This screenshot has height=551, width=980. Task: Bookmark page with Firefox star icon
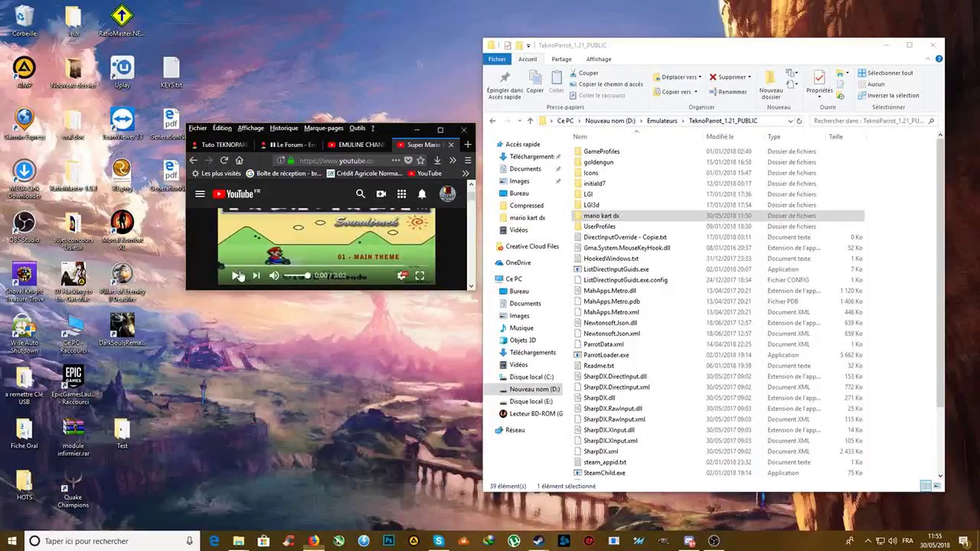coord(420,161)
